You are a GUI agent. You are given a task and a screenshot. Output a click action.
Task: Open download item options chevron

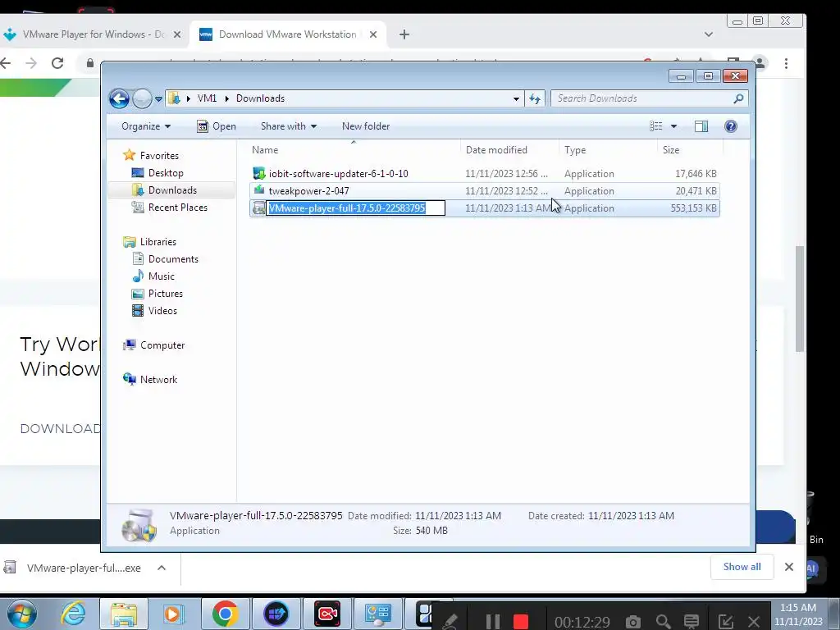click(162, 568)
